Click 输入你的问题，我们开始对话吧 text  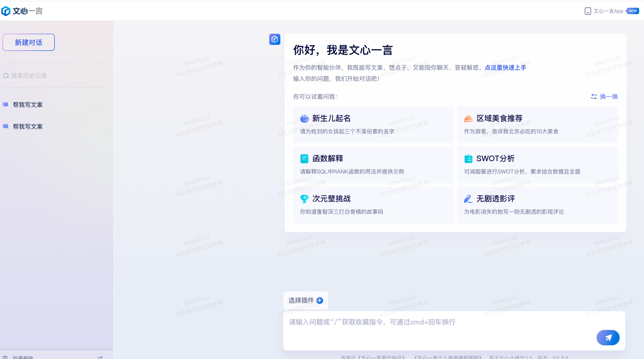tap(336, 79)
